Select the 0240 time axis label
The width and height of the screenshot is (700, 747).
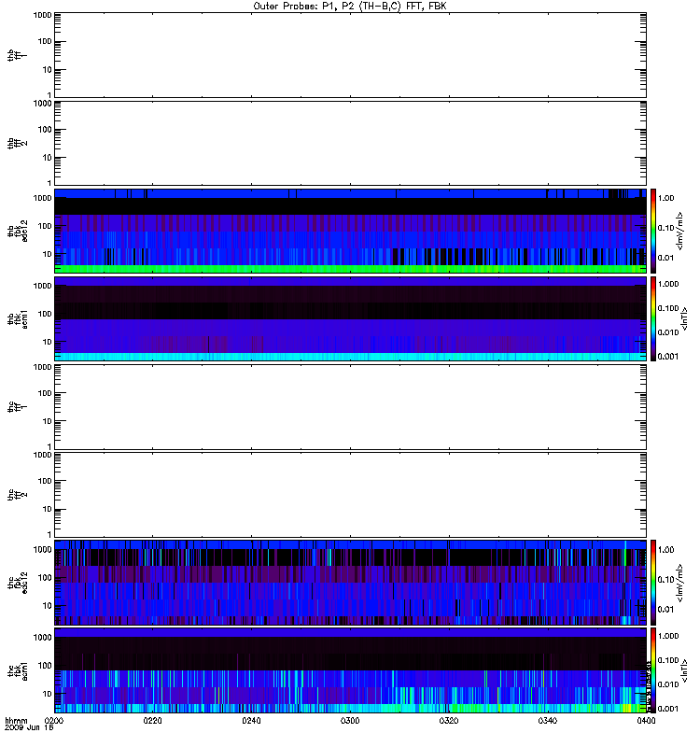[251, 720]
